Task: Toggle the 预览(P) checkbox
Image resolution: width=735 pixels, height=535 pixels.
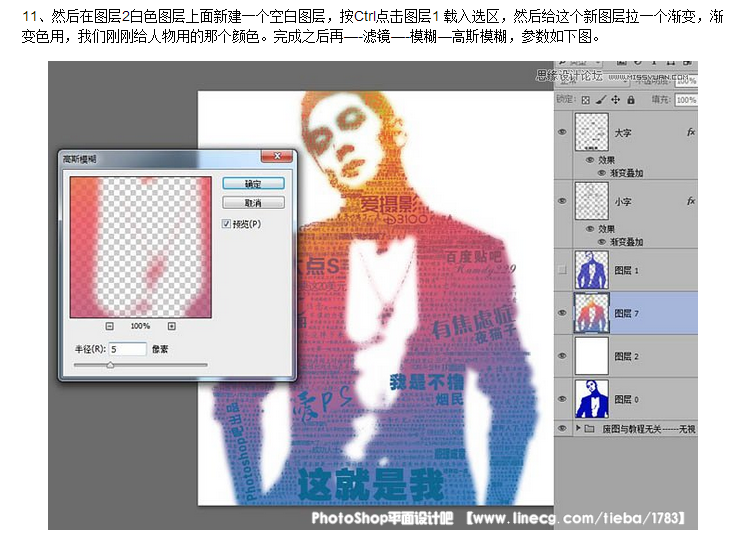Action: pyautogui.click(x=226, y=224)
